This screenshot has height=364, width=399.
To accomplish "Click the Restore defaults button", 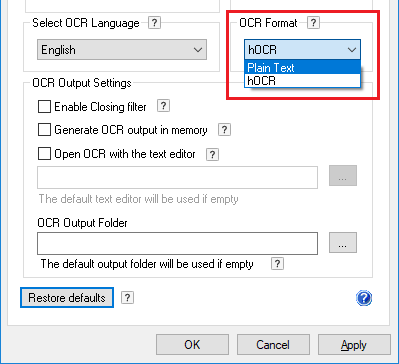I will point(67,297).
